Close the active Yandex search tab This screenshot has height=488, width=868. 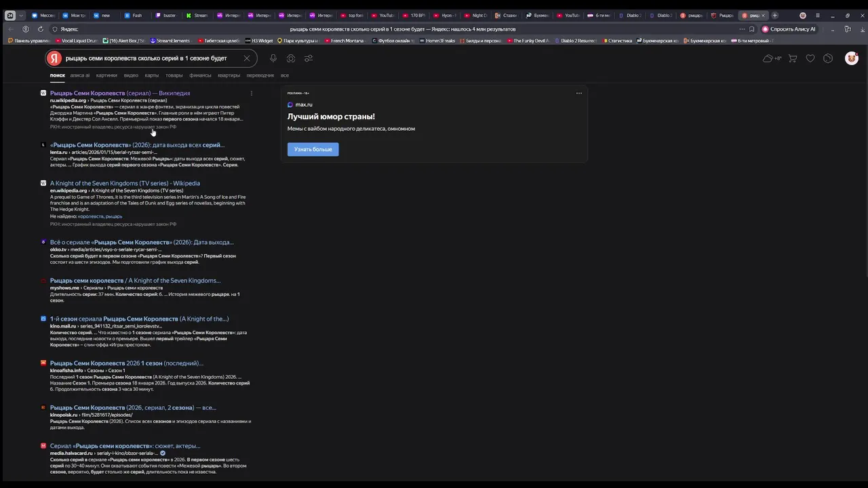[763, 15]
